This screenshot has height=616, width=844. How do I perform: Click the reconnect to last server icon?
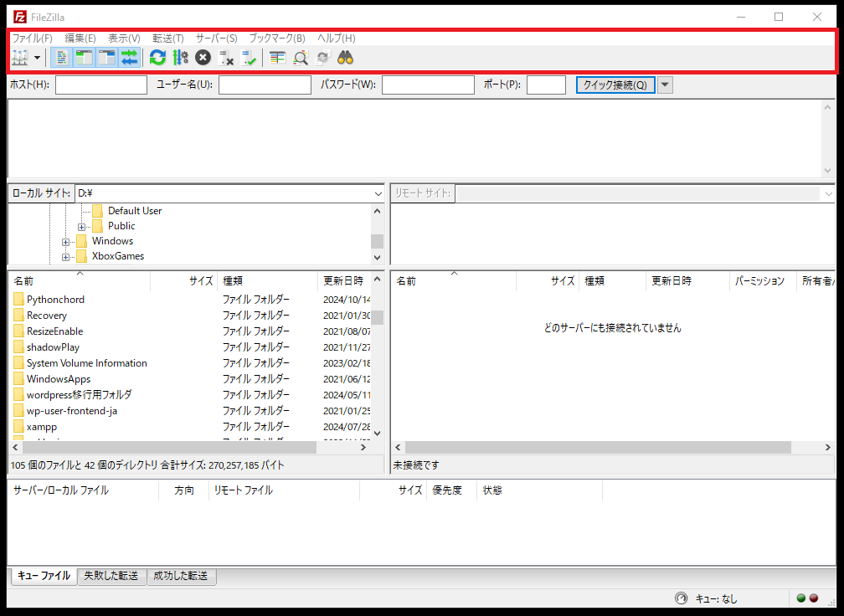tap(249, 58)
